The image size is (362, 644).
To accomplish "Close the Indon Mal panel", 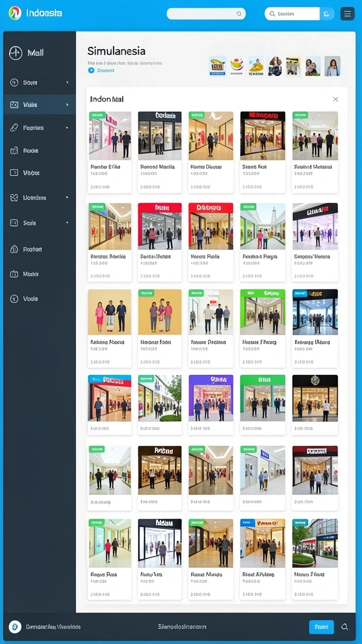I will coord(336,99).
